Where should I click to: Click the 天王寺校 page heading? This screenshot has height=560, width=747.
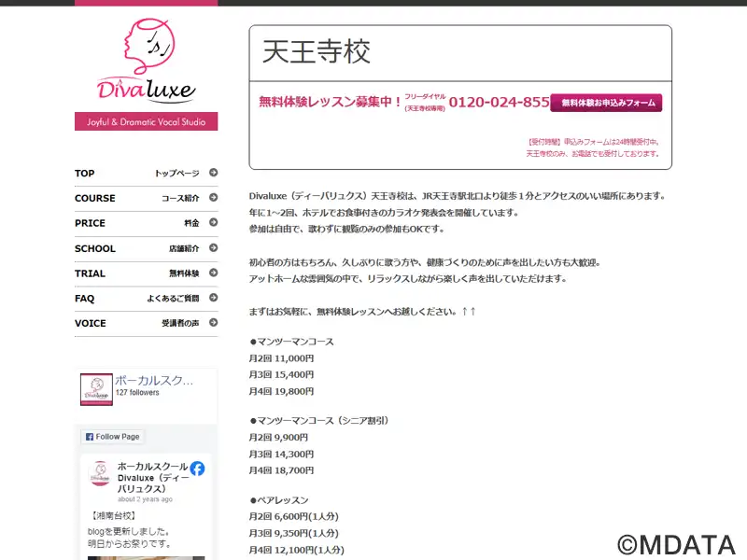(317, 52)
